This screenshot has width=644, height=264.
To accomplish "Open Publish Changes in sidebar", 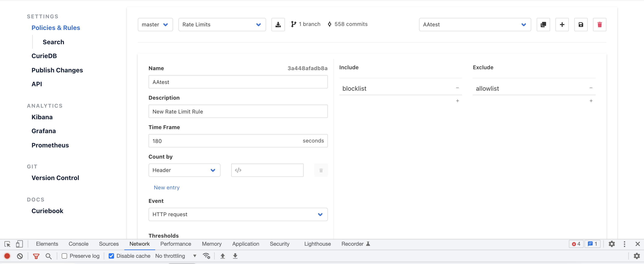I will pyautogui.click(x=57, y=70).
